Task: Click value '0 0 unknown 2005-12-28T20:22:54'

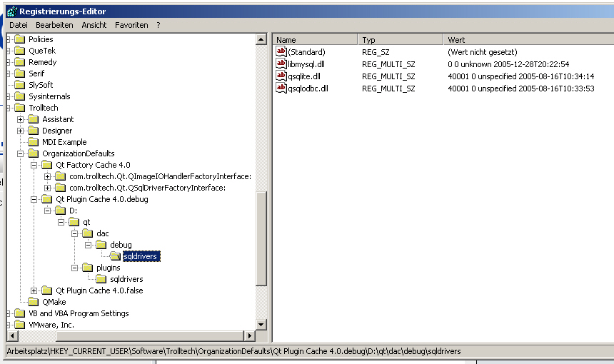Action: [x=508, y=64]
